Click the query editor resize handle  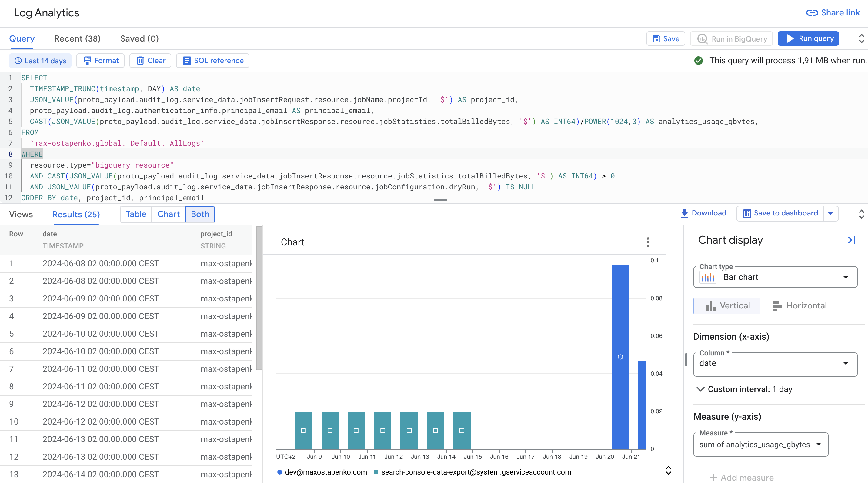[440, 200]
